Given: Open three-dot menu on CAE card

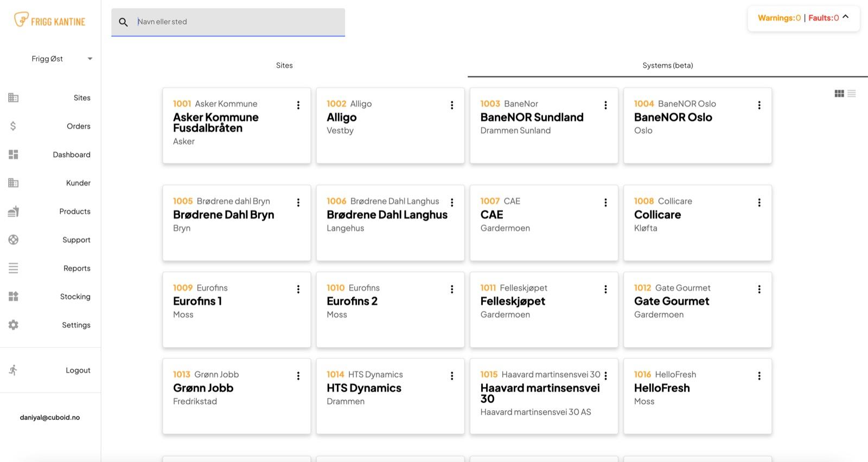Looking at the screenshot, I should click(x=605, y=203).
